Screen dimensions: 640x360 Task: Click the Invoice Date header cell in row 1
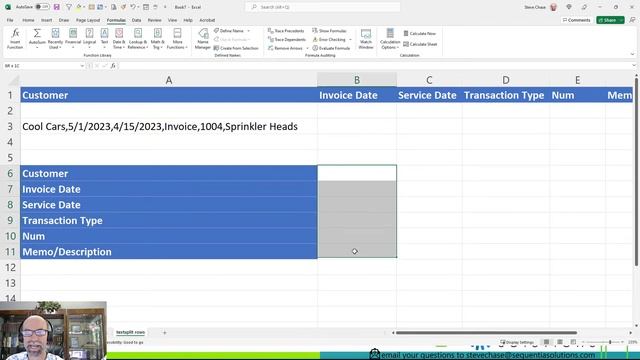pos(357,95)
